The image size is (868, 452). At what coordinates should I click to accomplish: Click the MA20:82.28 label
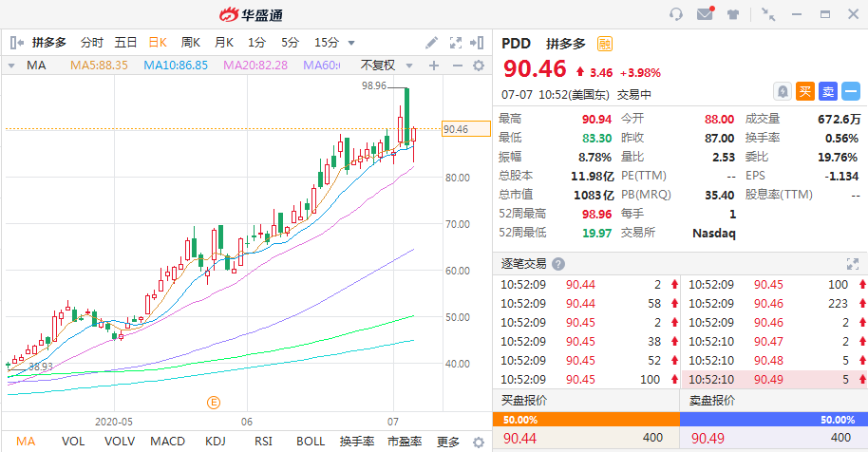pos(255,66)
